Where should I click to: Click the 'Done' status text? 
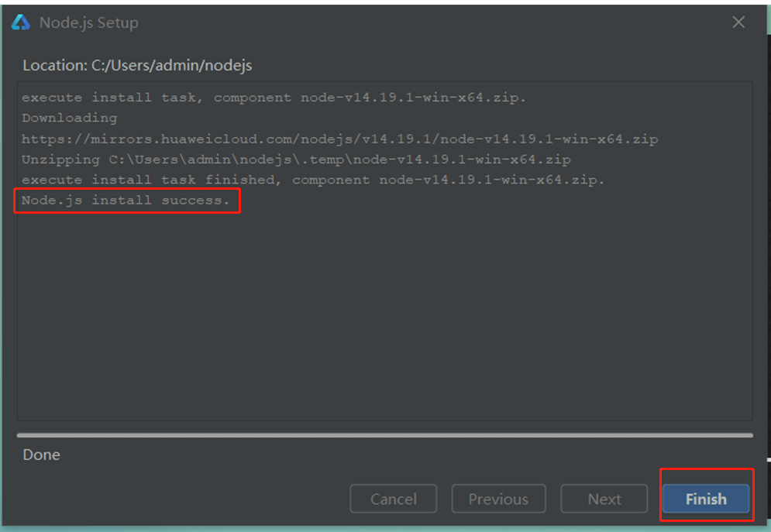pyautogui.click(x=41, y=455)
